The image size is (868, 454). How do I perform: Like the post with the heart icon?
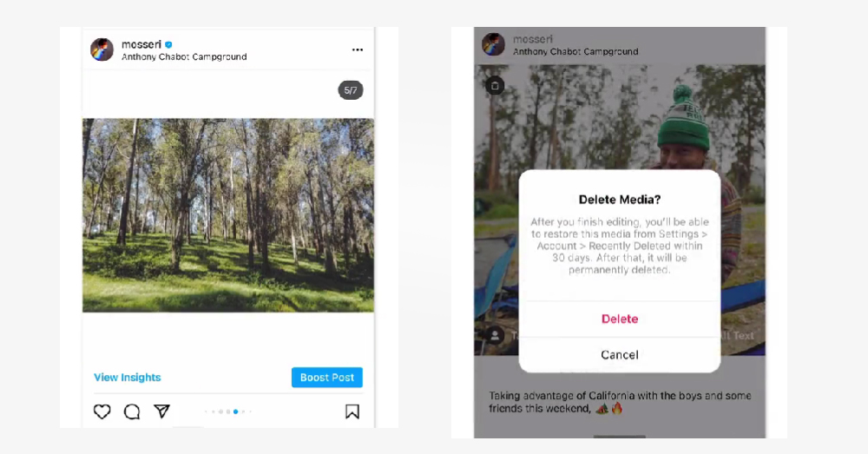point(102,411)
